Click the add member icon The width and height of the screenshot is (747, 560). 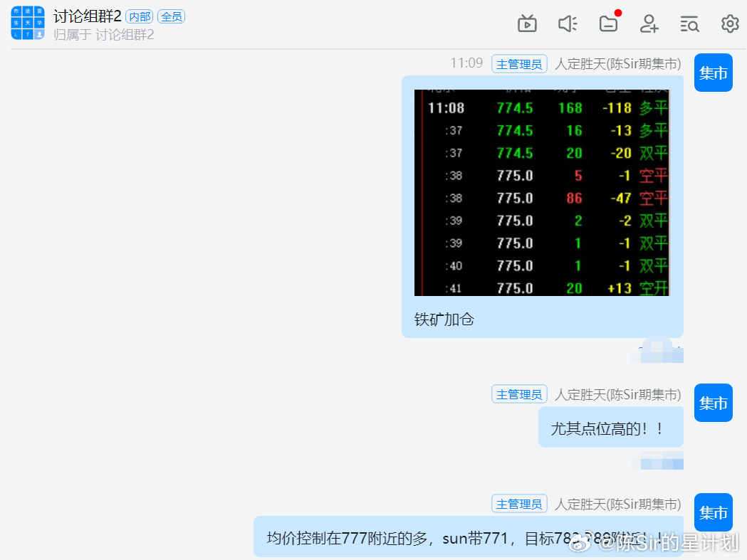tap(649, 23)
